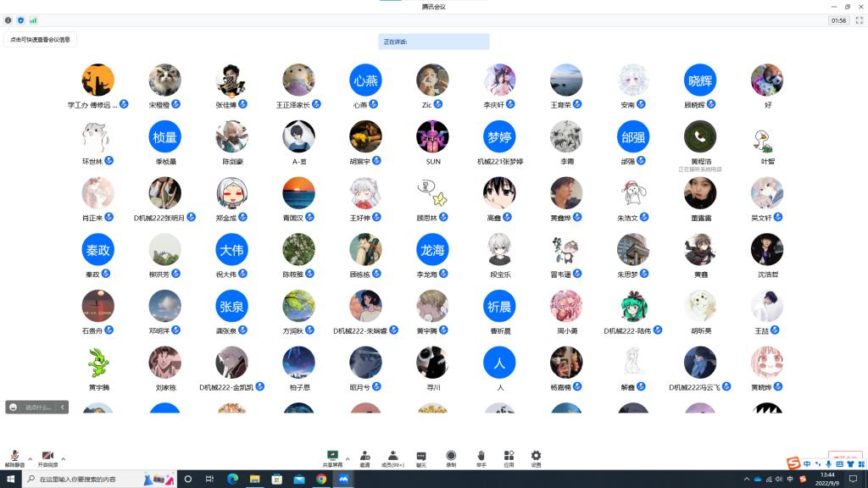Start recording with the 录制 button
The image size is (868, 488).
coord(451,458)
